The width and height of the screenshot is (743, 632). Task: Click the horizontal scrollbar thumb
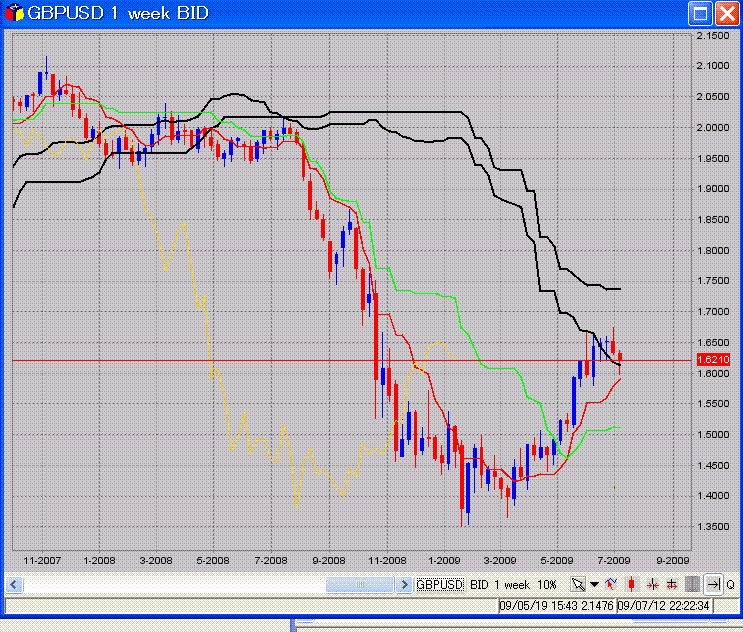click(x=360, y=585)
